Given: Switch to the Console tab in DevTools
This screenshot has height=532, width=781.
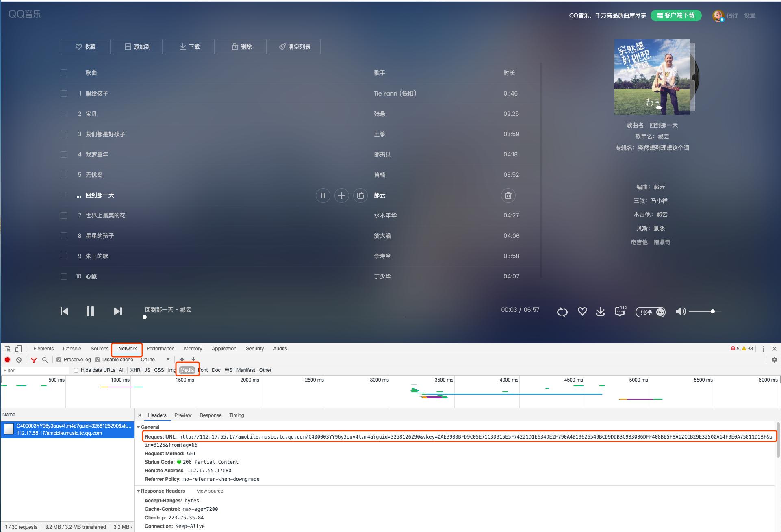Looking at the screenshot, I should [x=72, y=348].
